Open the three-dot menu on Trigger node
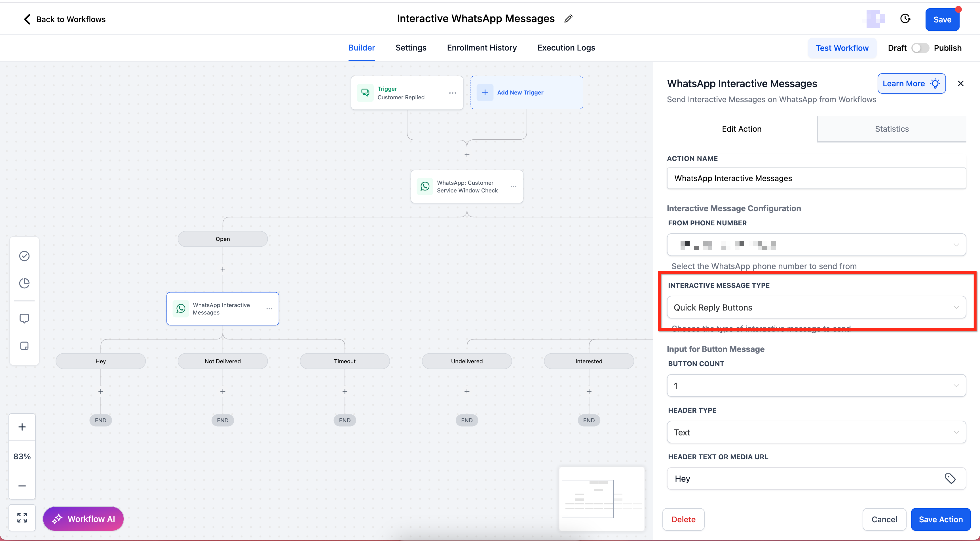 (452, 93)
